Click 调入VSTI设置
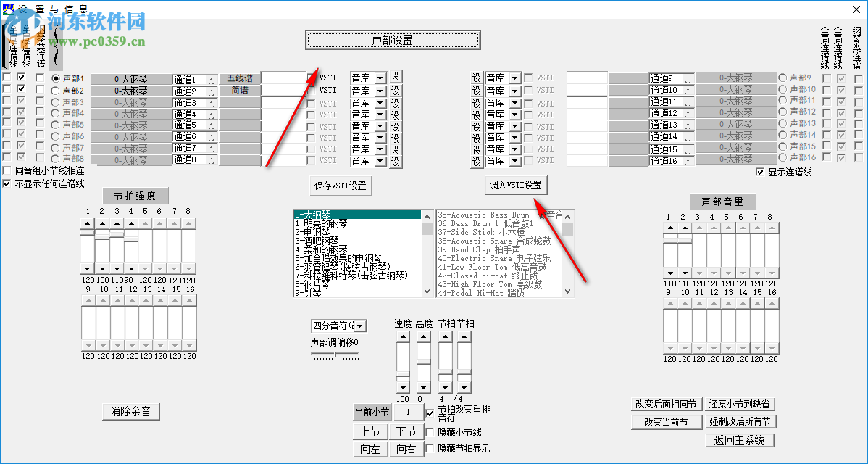Screen dimensions: 868x464 point(515,186)
